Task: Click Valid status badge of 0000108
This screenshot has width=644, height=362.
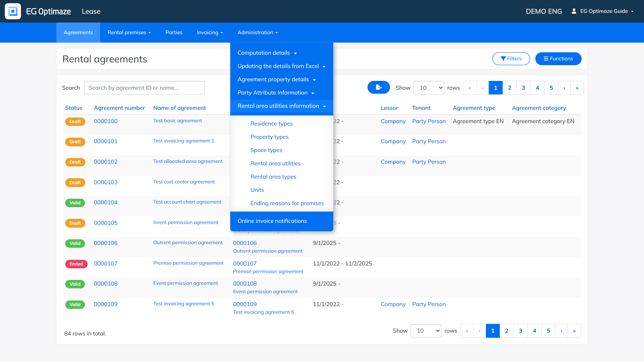Action: click(75, 284)
